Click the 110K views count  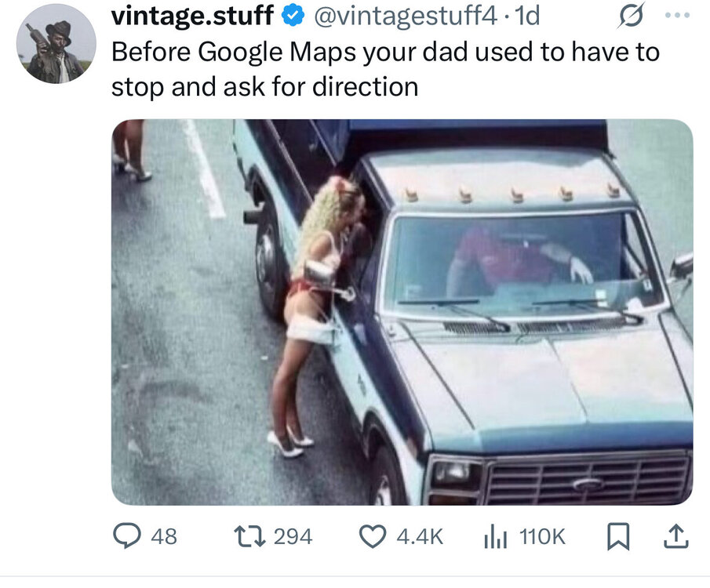[541, 536]
